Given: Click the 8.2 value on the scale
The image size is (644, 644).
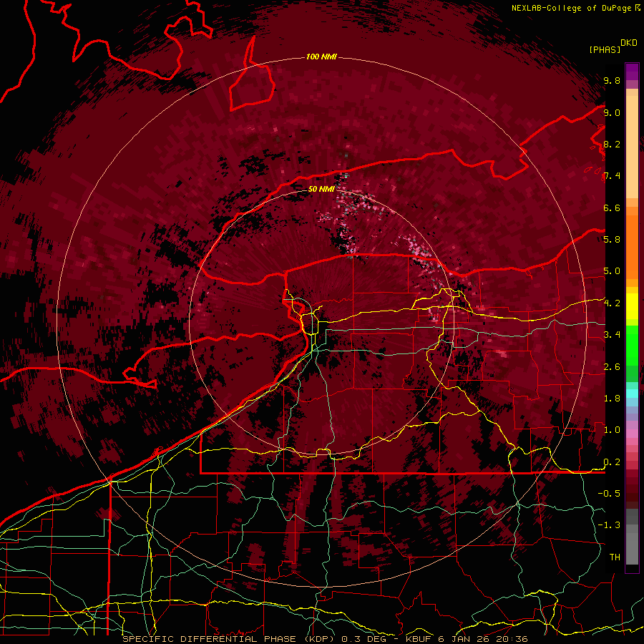Looking at the screenshot, I should coord(612,144).
